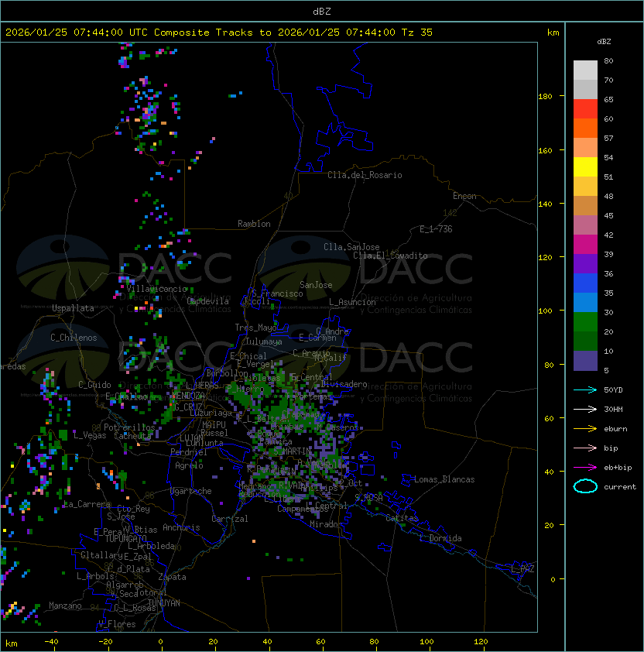Click the 'km' unit label at bottom left
Screen dimensions: 644x652
click(x=12, y=643)
